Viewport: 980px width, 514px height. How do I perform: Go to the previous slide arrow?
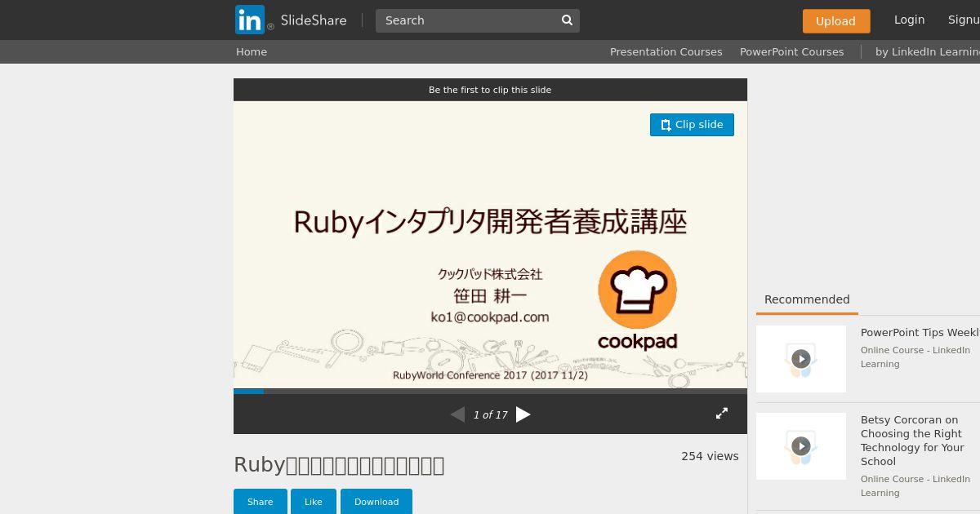click(457, 414)
